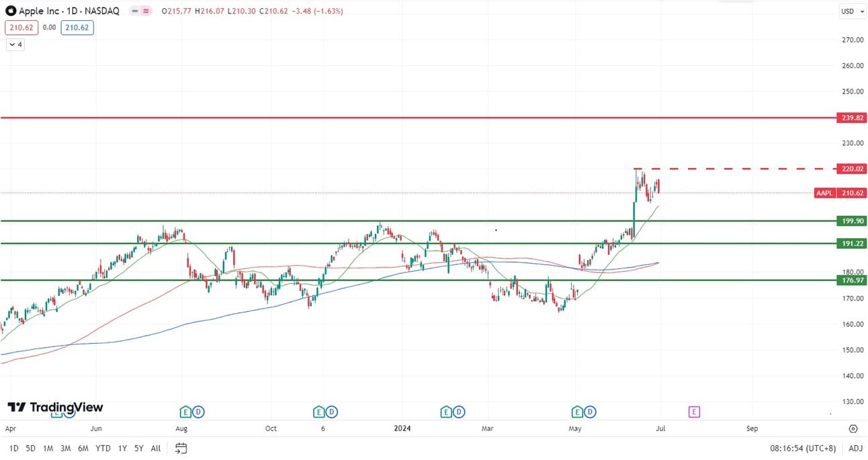
Task: Select the 3M range tab
Action: [x=66, y=448]
